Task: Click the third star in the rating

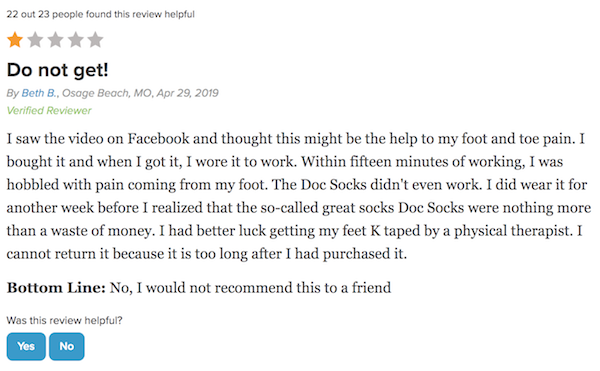Action: click(x=55, y=40)
